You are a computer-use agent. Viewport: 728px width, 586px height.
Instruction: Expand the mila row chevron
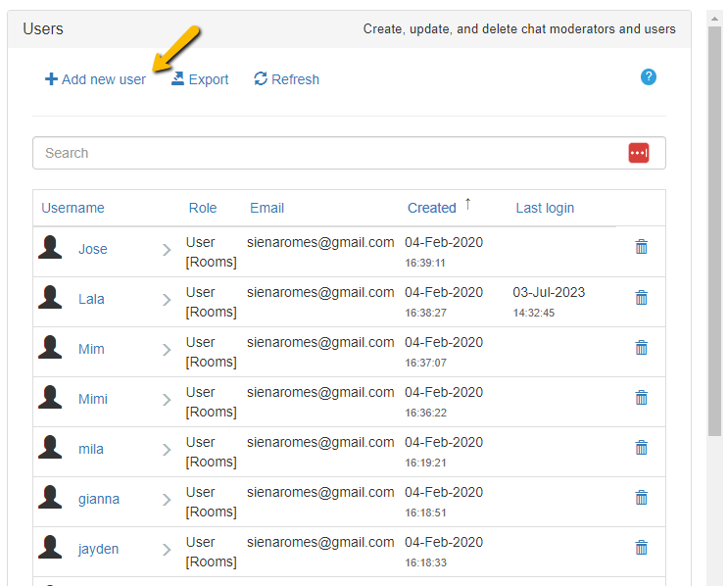(x=167, y=450)
